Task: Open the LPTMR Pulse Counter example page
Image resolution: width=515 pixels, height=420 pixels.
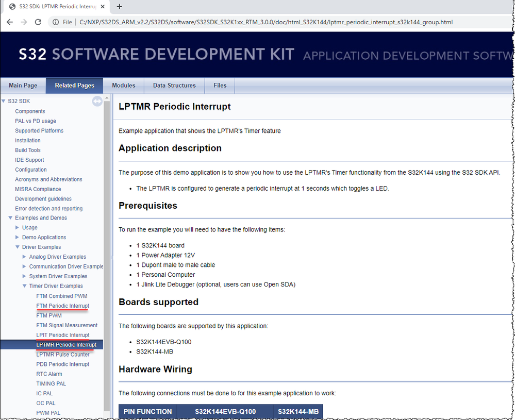Action: [x=63, y=354]
